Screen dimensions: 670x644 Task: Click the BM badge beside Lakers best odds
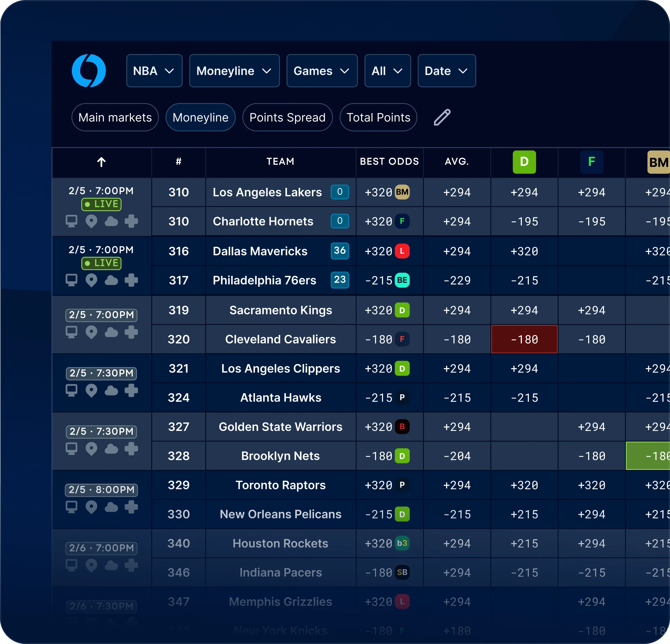pyautogui.click(x=402, y=192)
